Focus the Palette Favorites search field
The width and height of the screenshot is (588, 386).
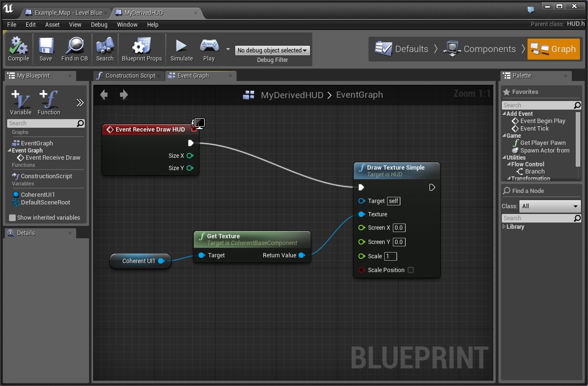click(x=542, y=105)
